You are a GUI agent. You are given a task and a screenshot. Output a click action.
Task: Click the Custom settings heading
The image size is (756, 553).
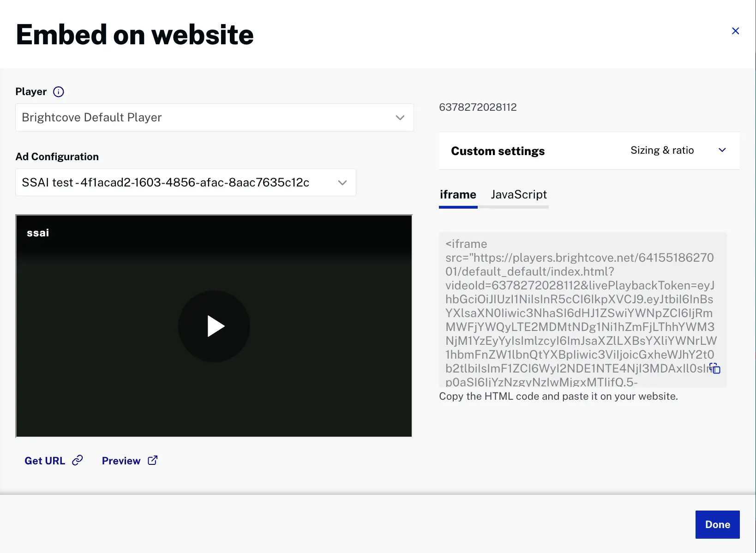tap(498, 150)
